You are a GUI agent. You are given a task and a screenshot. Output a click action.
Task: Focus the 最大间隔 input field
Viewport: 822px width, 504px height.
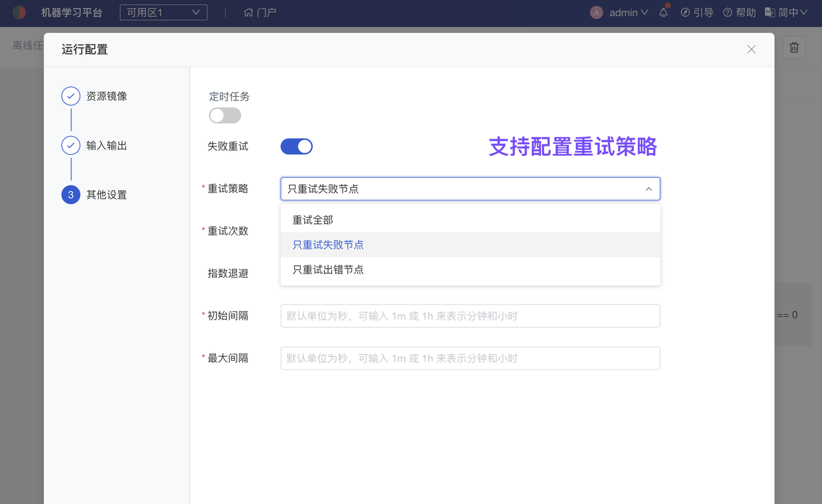point(470,358)
